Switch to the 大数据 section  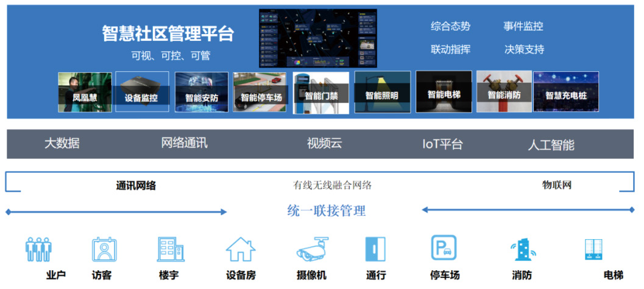[x=62, y=144]
